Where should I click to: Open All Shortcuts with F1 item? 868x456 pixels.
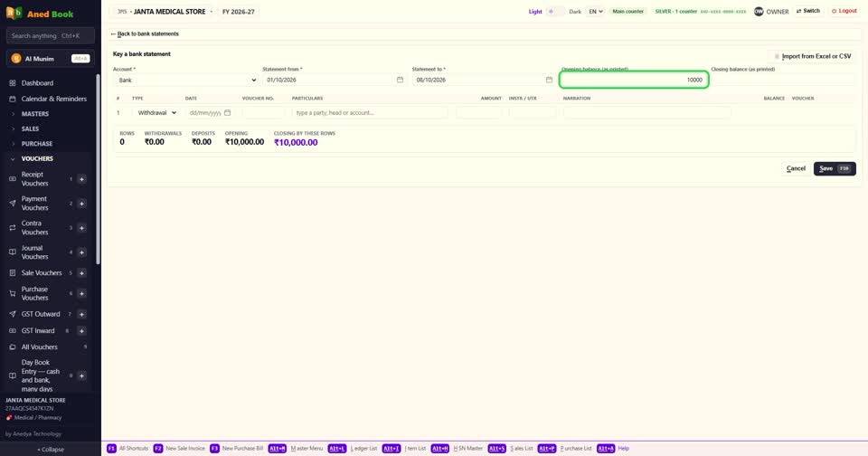point(127,448)
